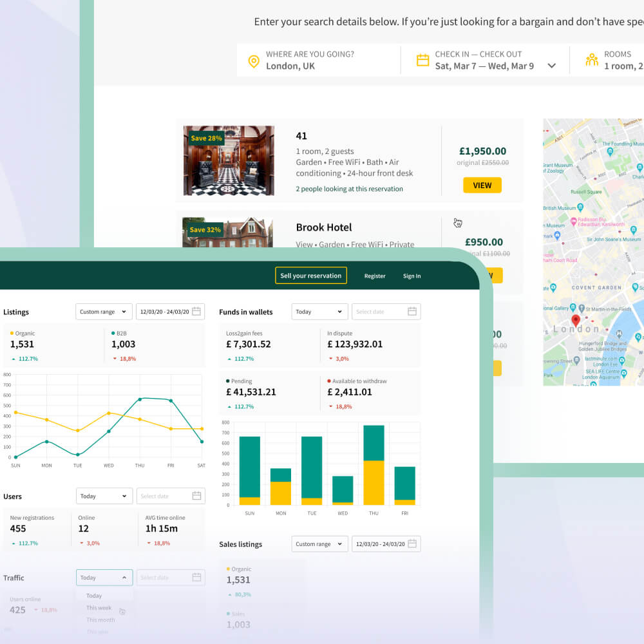Click the Where are you going field
Image resolution: width=644 pixels, height=644 pixels.
(319, 61)
